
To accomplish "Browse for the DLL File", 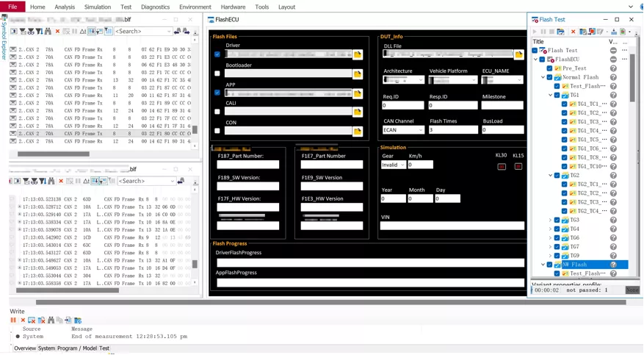I will pyautogui.click(x=518, y=54).
